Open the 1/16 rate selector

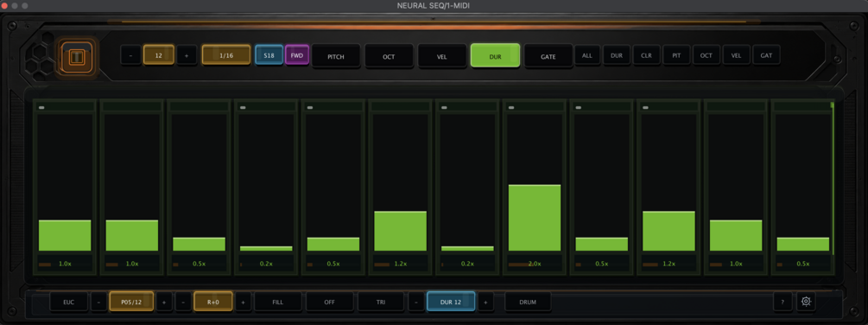(x=226, y=55)
